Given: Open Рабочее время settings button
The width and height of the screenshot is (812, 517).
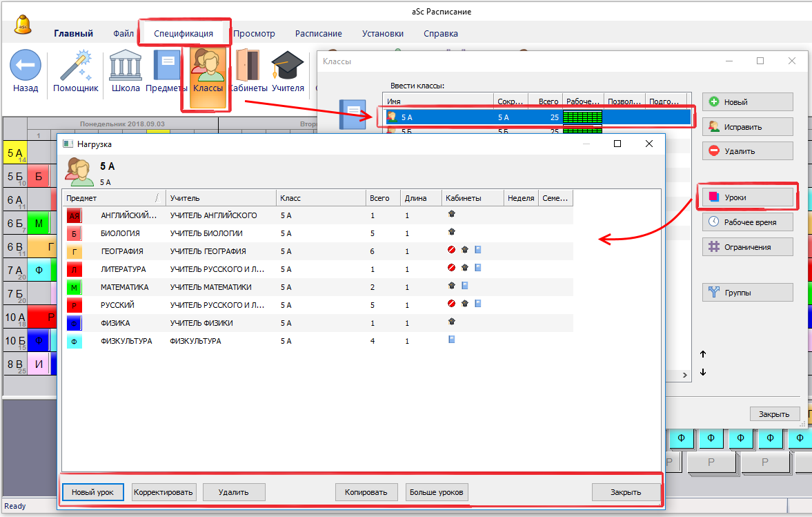Looking at the screenshot, I should click(747, 222).
